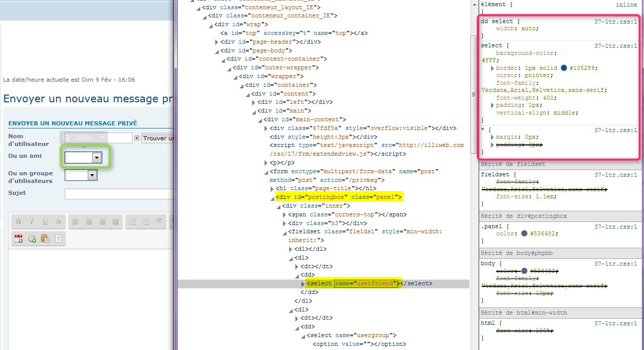Collapse the div id="main-content" node
The width and height of the screenshot is (644, 350).
[259, 120]
